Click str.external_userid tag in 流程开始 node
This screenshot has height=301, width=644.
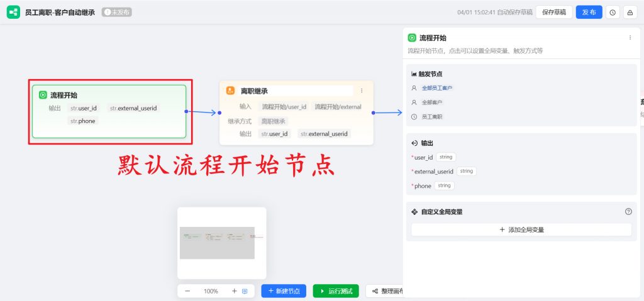pyautogui.click(x=133, y=109)
